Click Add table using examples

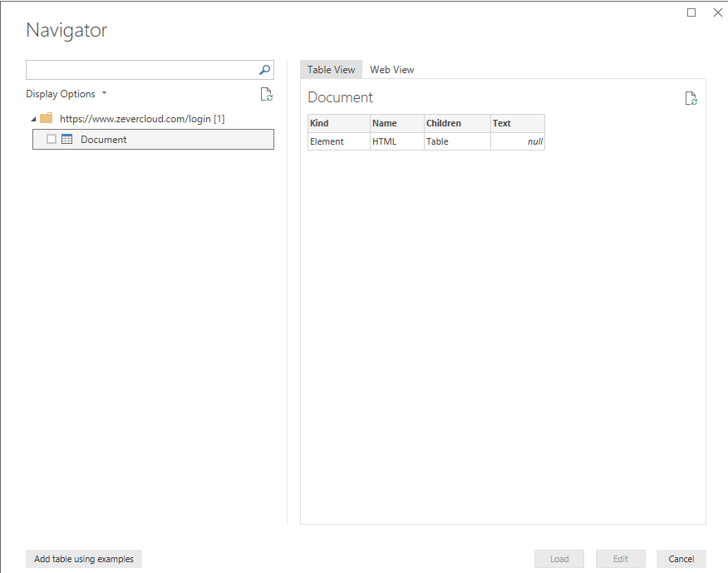[84, 559]
